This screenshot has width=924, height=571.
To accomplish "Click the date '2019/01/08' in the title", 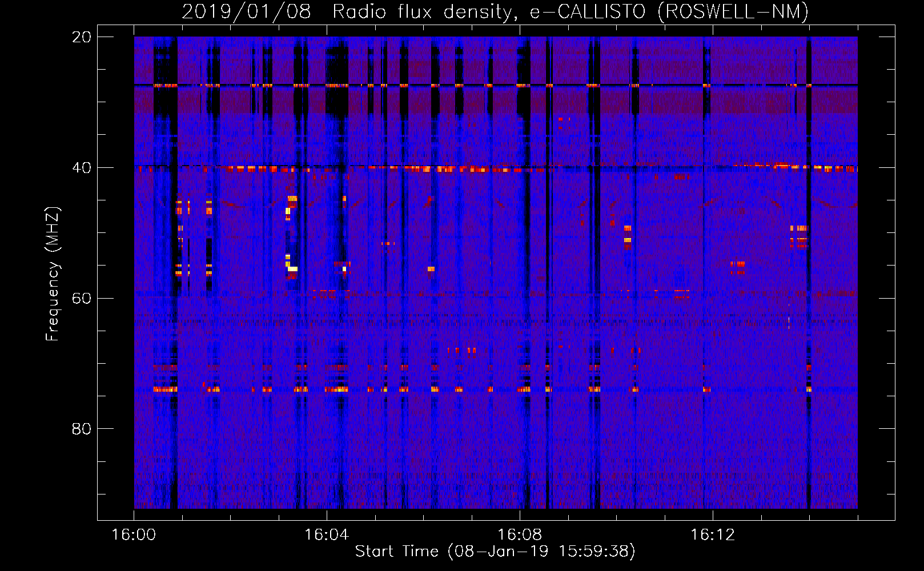I will point(246,11).
